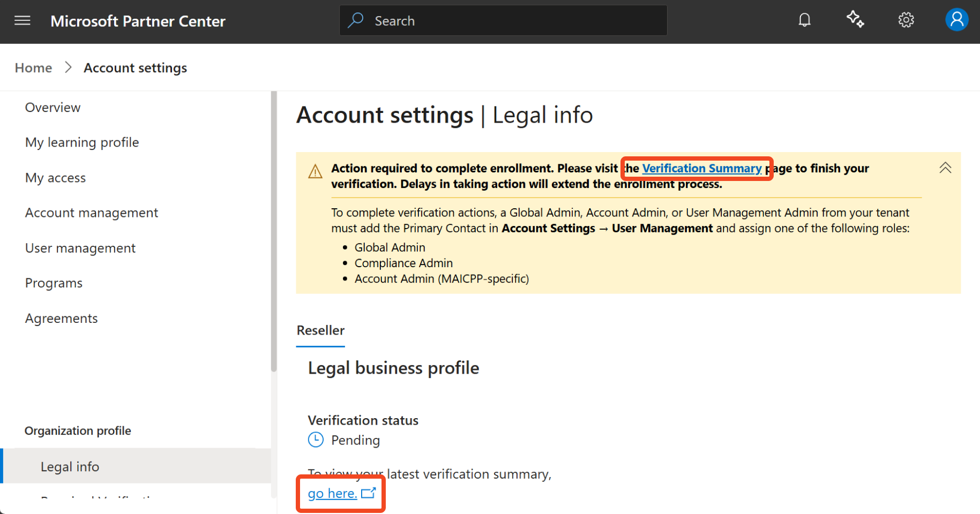The image size is (980, 514).
Task: Click 'Pending' status text
Action: [x=355, y=440]
